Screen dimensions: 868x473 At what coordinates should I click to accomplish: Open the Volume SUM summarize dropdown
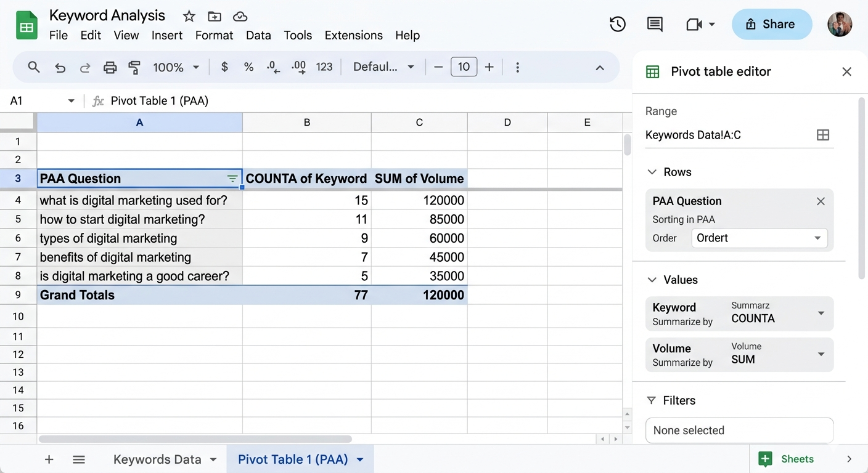821,355
